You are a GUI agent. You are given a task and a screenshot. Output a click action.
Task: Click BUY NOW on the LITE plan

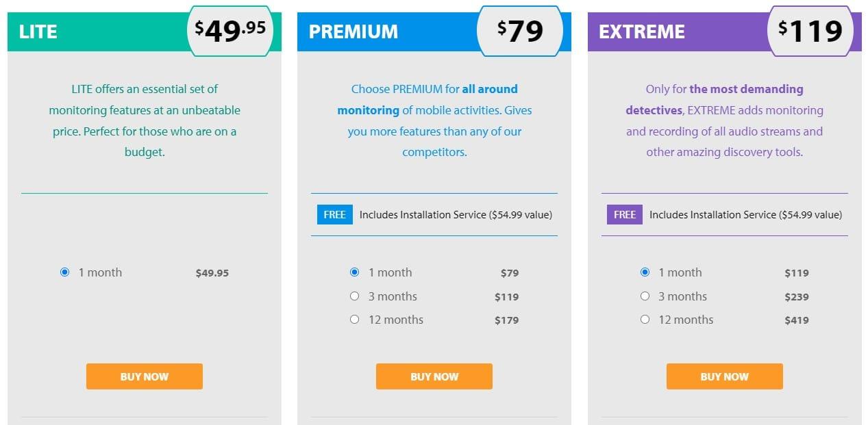[x=144, y=376]
